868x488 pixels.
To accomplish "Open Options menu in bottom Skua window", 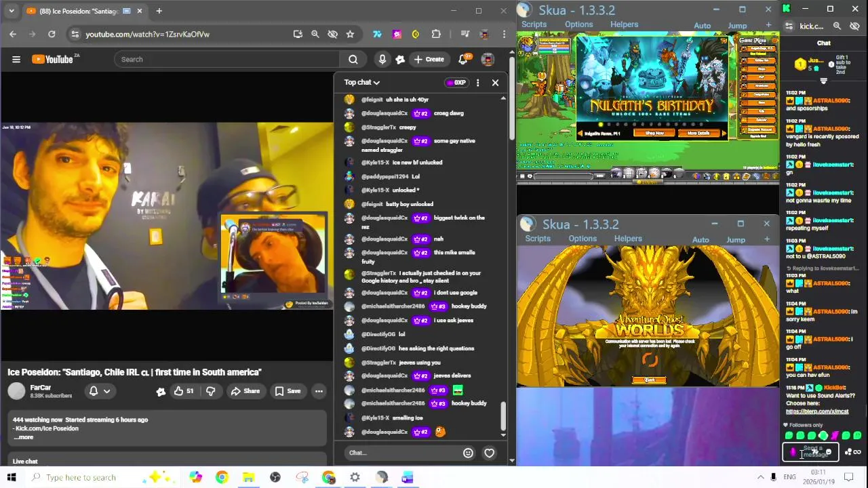I will point(583,239).
